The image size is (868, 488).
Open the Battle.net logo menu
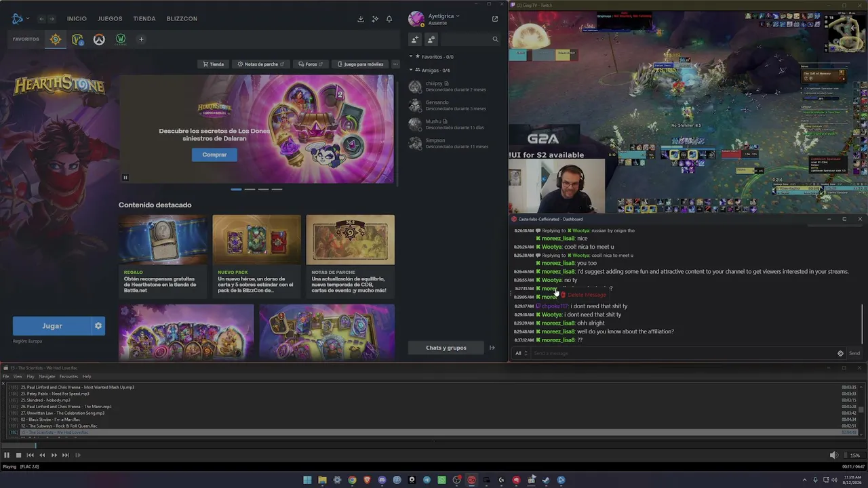[x=19, y=18]
